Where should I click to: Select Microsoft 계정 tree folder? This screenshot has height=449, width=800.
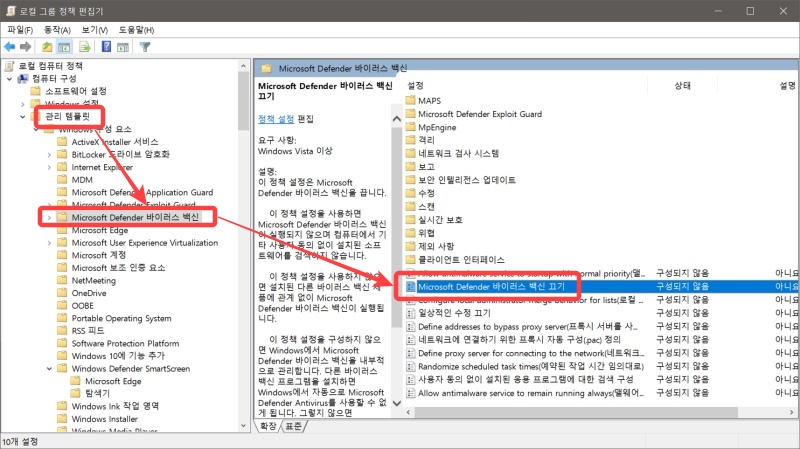coord(98,255)
